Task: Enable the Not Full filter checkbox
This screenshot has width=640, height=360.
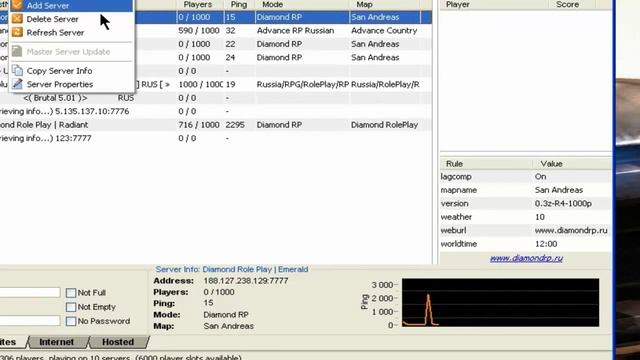Action: point(71,293)
